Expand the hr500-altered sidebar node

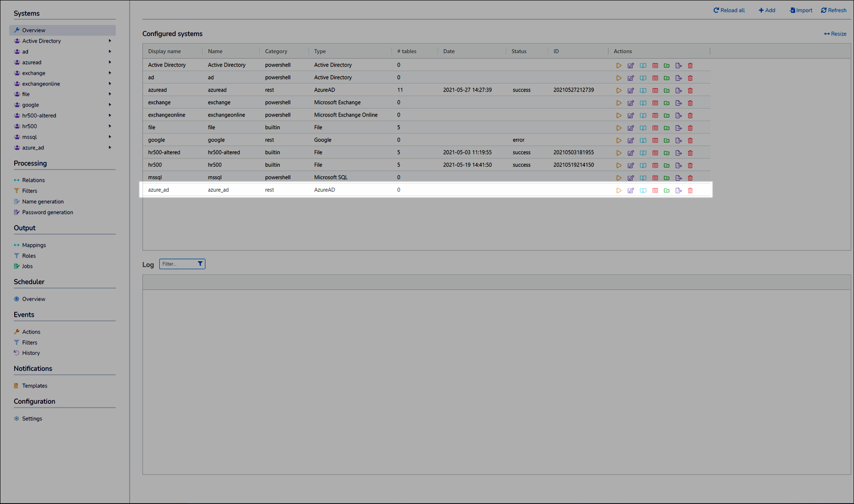(110, 116)
